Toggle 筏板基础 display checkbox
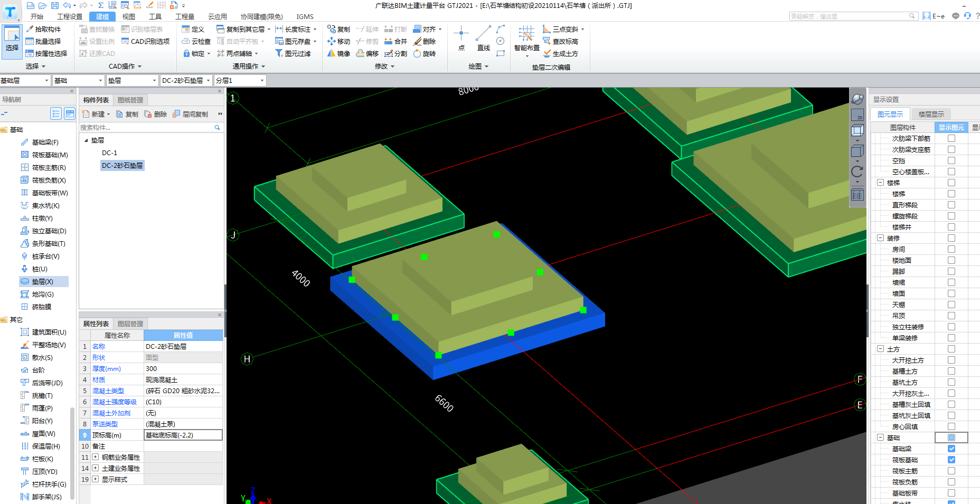Viewport: 980px width, 504px height. pyautogui.click(x=951, y=460)
